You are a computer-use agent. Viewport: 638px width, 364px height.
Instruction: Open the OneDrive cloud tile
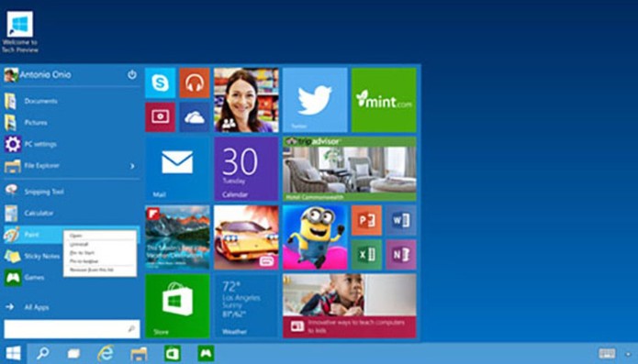195,117
